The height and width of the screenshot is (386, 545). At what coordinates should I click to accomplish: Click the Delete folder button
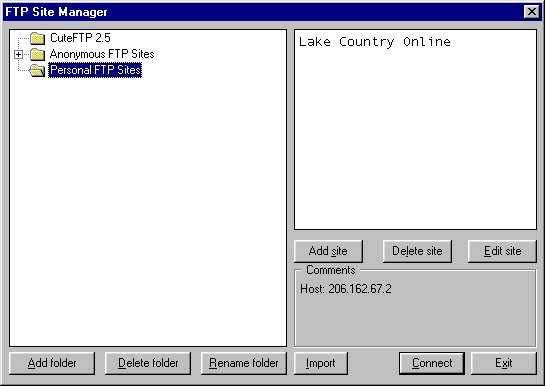point(148,363)
